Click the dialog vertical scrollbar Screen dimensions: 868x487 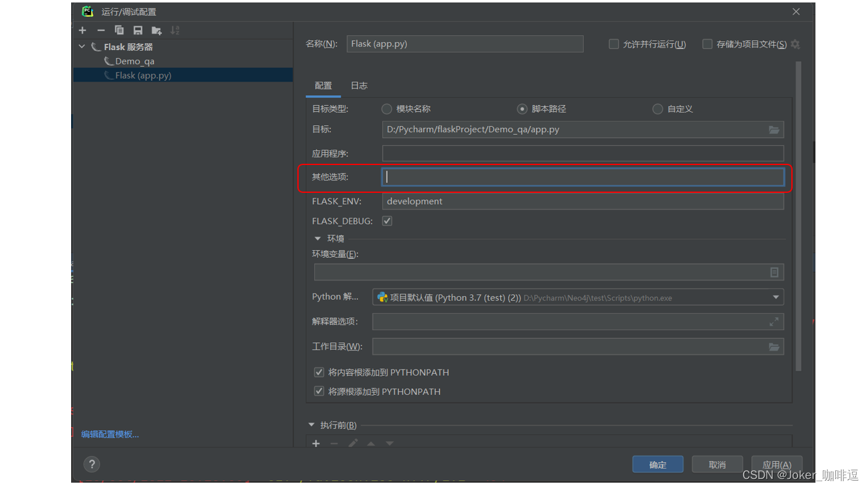click(x=798, y=216)
